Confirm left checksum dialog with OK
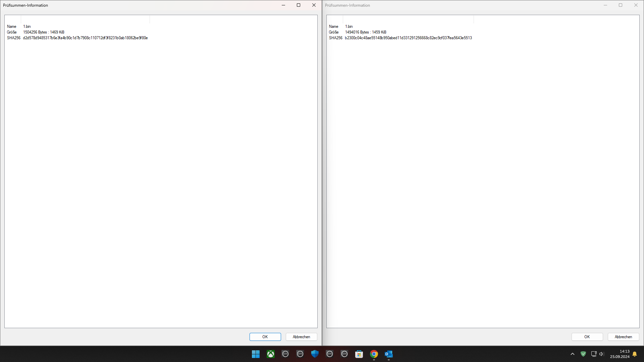The width and height of the screenshot is (644, 362). pyautogui.click(x=265, y=337)
